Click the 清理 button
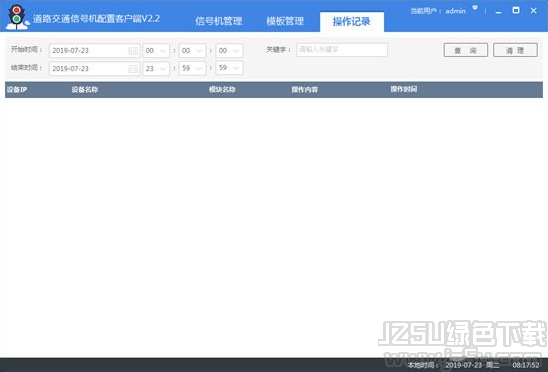Viewport: 548px width, 372px height. [515, 50]
